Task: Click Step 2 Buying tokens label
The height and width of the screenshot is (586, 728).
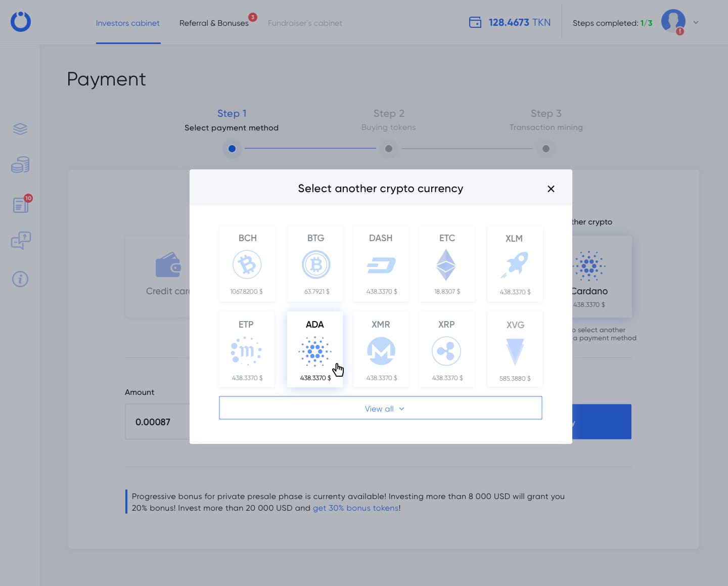Action: coord(389,120)
